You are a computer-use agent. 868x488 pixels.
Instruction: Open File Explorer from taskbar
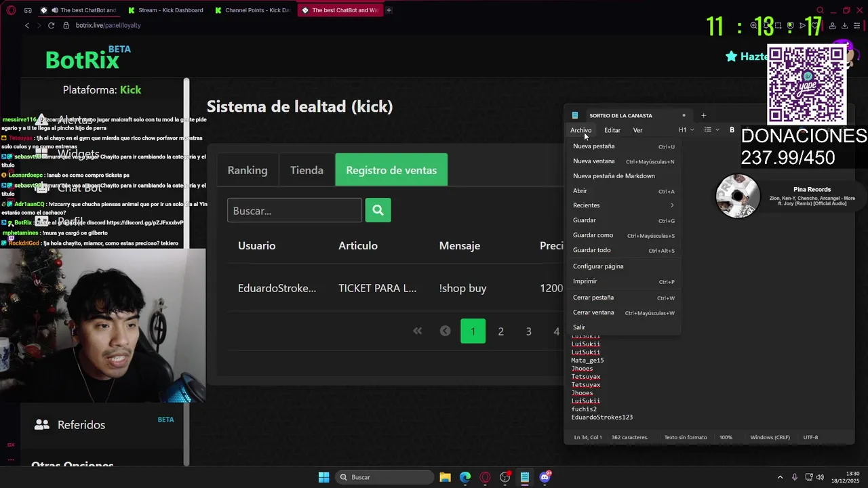tap(445, 477)
